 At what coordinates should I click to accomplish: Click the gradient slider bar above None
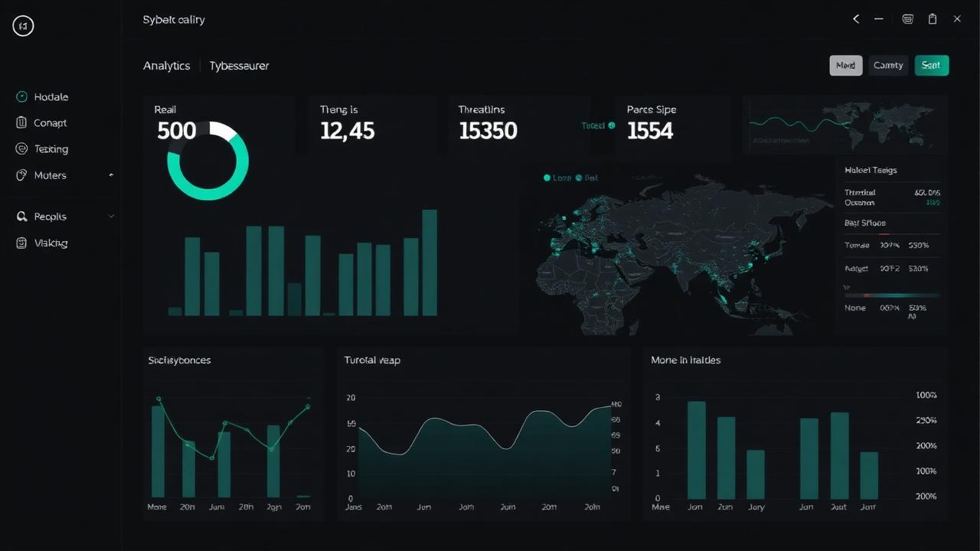pos(891,295)
